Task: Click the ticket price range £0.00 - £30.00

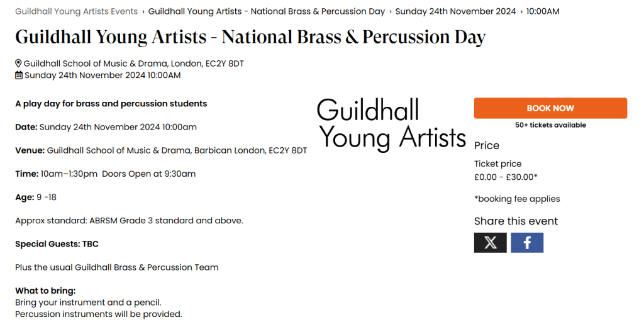Action: click(506, 177)
